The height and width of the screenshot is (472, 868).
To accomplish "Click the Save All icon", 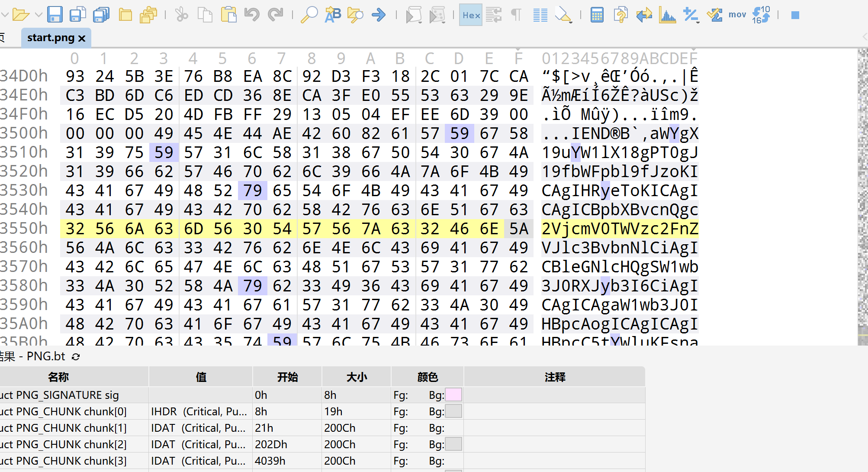I will 102,15.
